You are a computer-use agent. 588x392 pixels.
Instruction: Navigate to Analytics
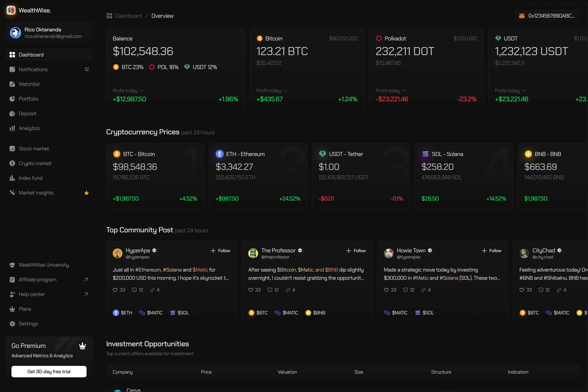coord(49,128)
